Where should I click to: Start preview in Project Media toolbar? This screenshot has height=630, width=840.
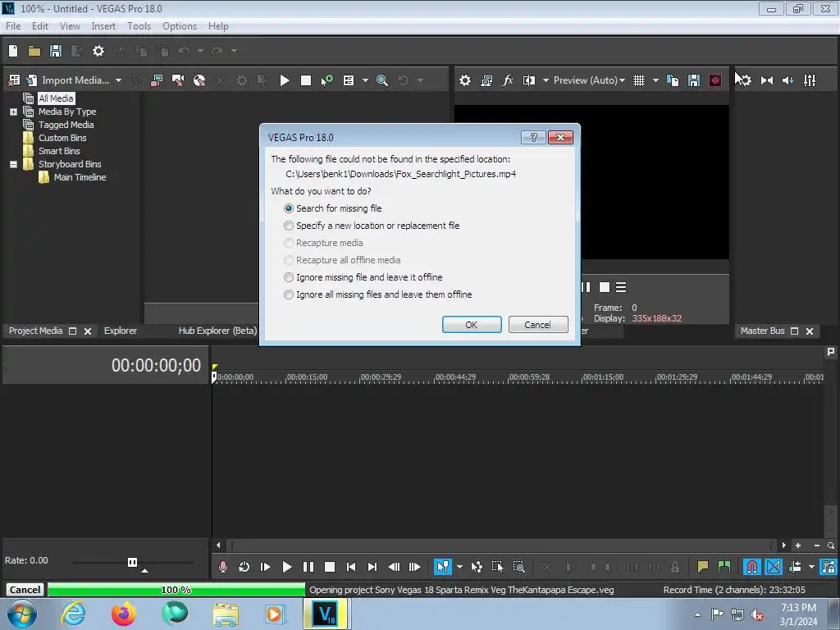(x=285, y=80)
